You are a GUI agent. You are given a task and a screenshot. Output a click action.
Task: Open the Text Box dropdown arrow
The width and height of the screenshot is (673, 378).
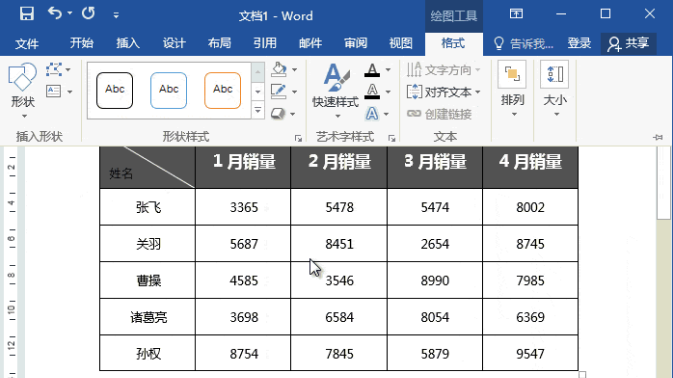click(70, 92)
